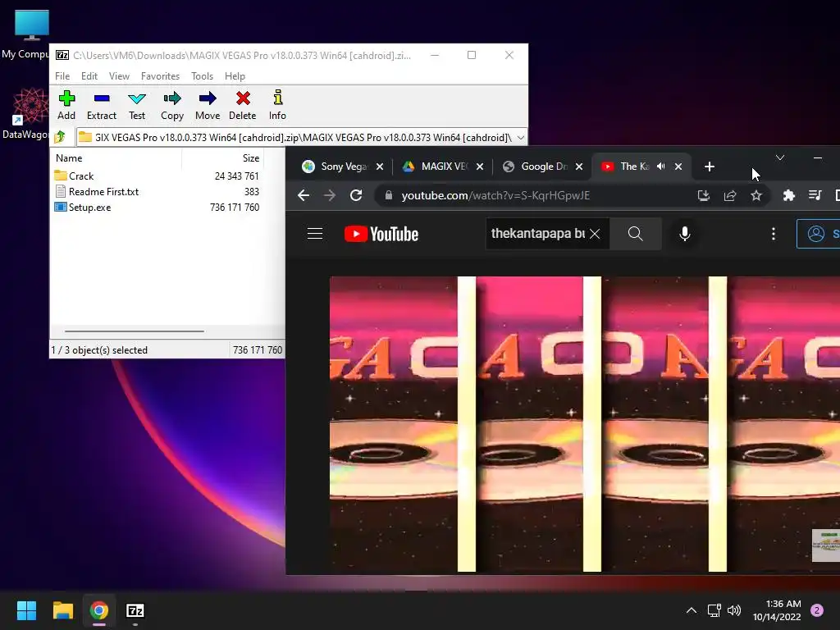Open YouTube settings three-dot menu

(x=773, y=234)
